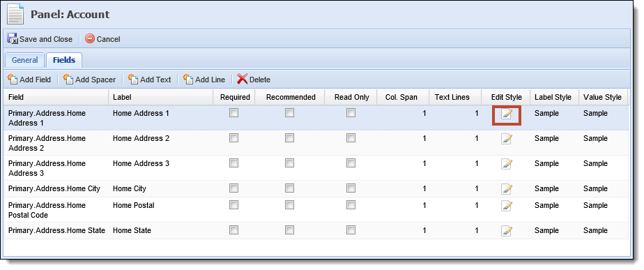Click the Add Line icon
The width and height of the screenshot is (644, 270).
click(187, 79)
